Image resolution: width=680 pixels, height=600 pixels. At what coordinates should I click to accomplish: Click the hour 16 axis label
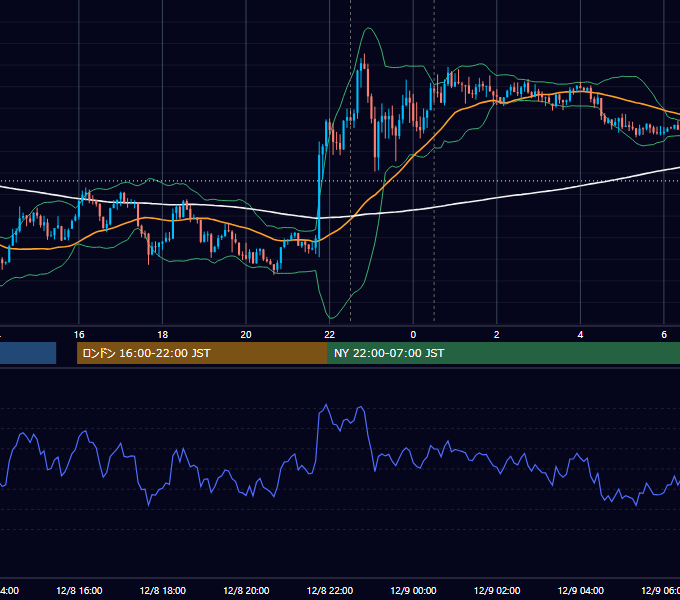(x=79, y=335)
